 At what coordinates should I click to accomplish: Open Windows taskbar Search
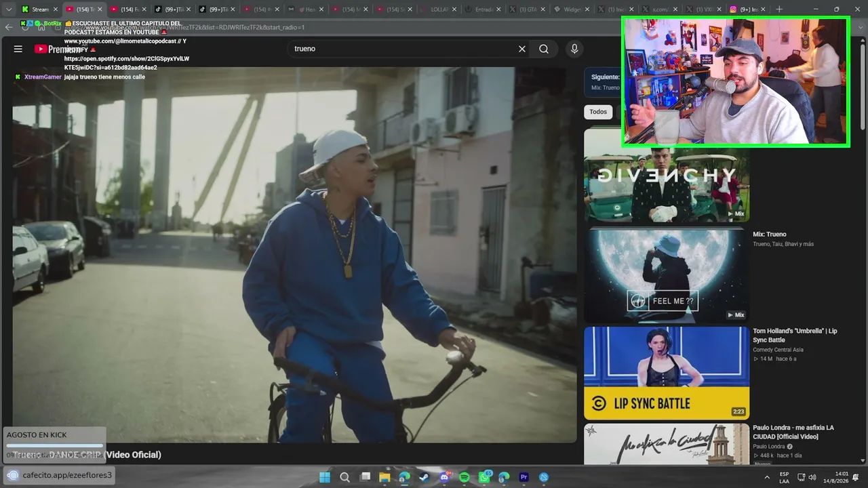[344, 477]
